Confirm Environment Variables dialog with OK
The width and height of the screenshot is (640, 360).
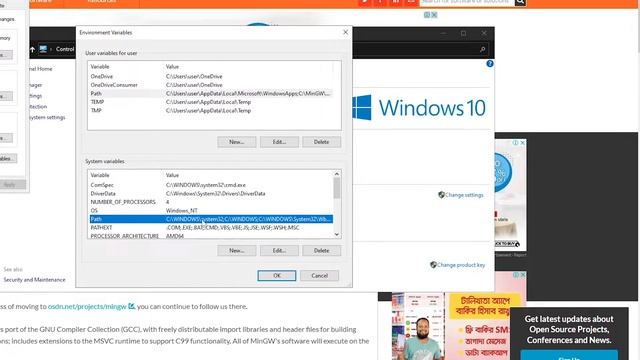click(277, 276)
